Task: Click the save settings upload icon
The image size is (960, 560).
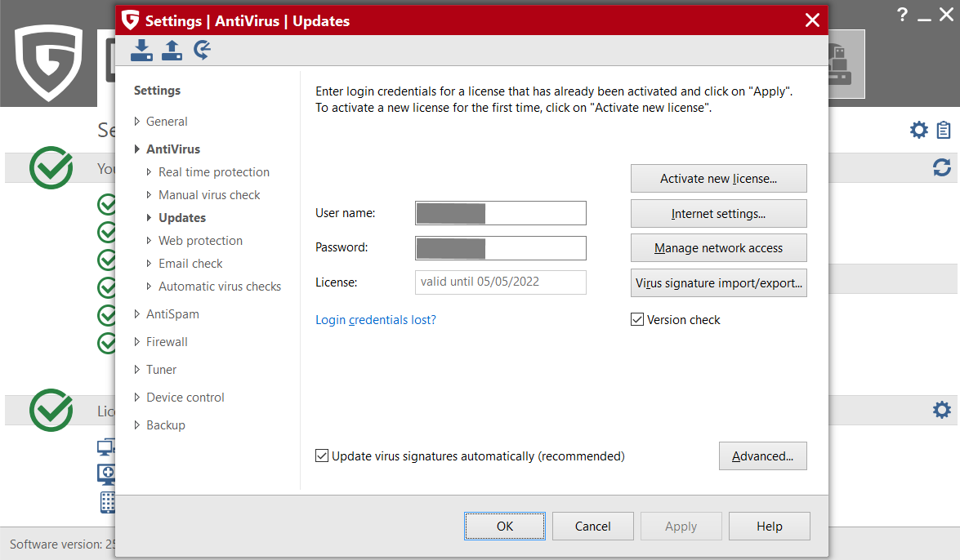Action: click(x=172, y=50)
